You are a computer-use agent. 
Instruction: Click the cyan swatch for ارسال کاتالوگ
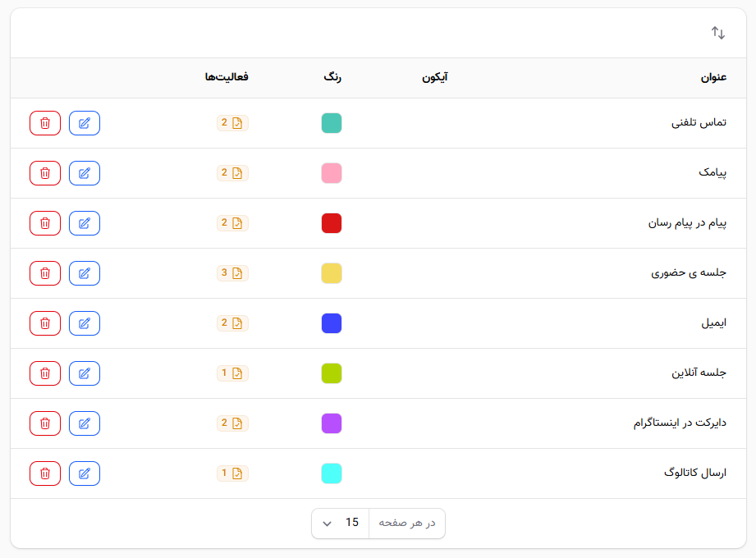(332, 473)
